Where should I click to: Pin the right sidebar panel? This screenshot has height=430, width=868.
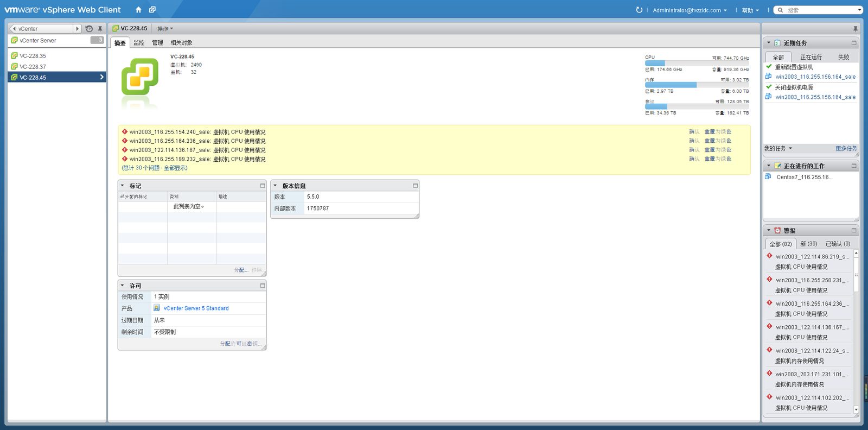[856, 29]
